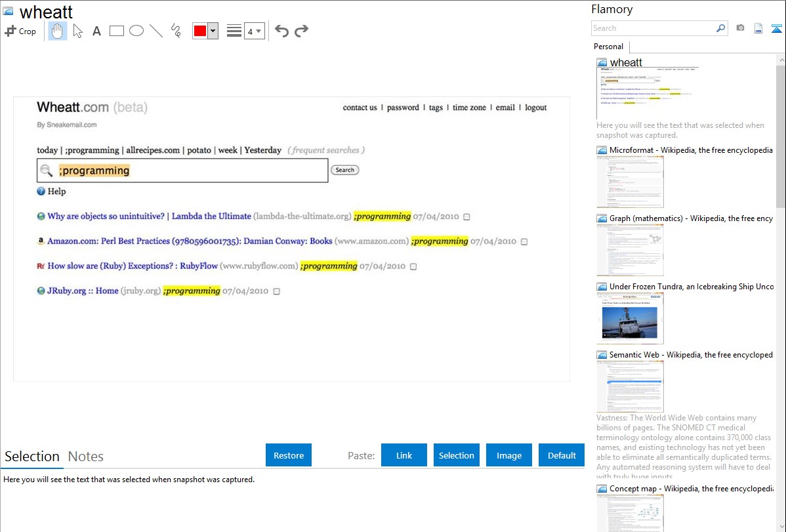Click the Paste Default button
Screen dimensions: 786x532
[x=562, y=455]
